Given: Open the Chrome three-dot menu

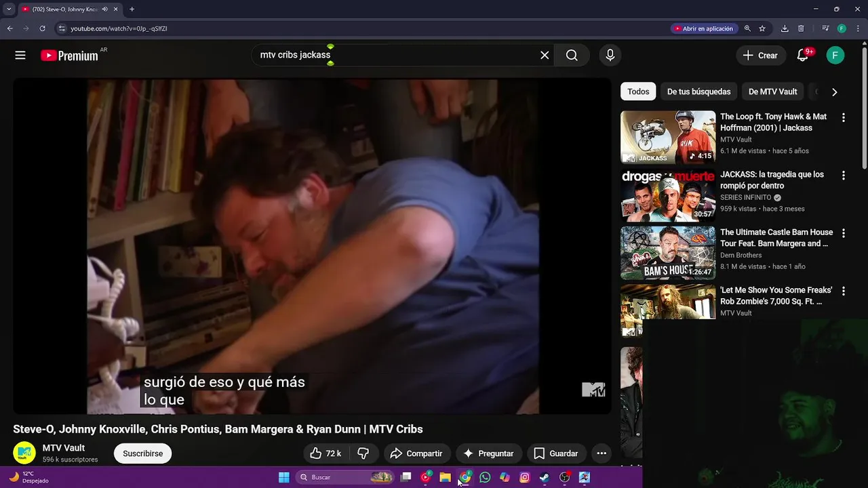Looking at the screenshot, I should click(858, 28).
